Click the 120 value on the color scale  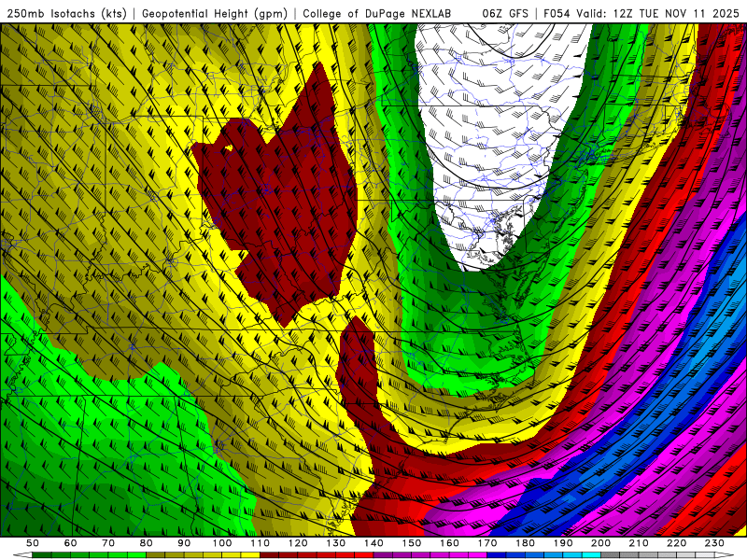pos(298,543)
